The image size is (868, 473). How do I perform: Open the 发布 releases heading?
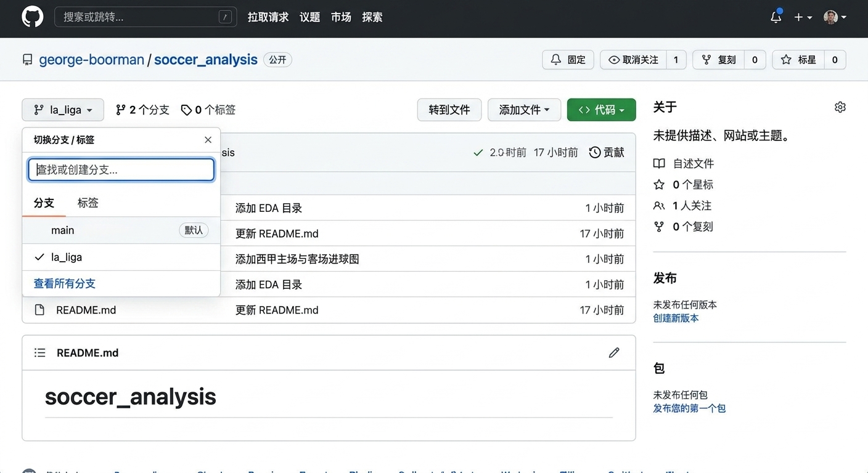point(665,278)
